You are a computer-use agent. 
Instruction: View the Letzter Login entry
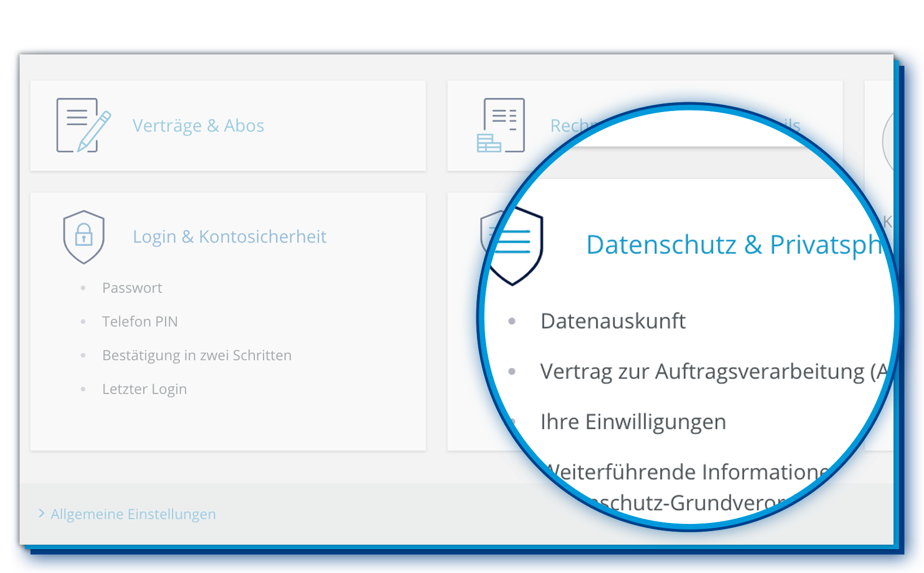point(144,389)
